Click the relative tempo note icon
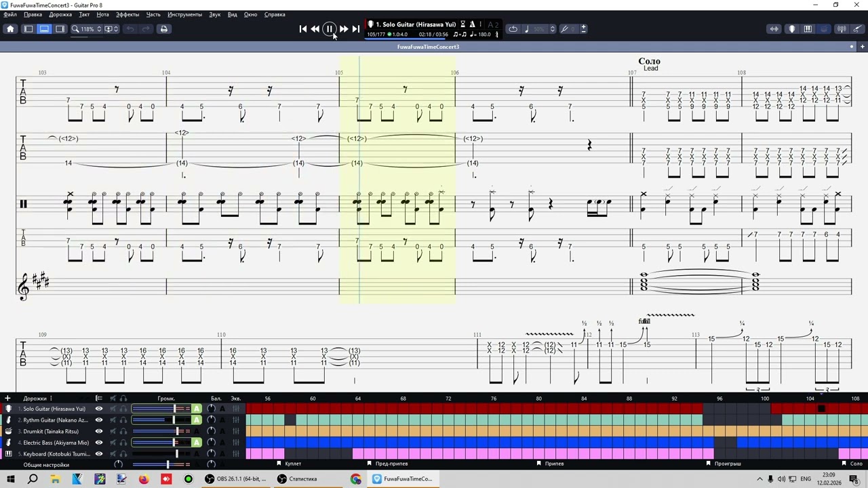Image resolution: width=868 pixels, height=488 pixels. tap(527, 28)
